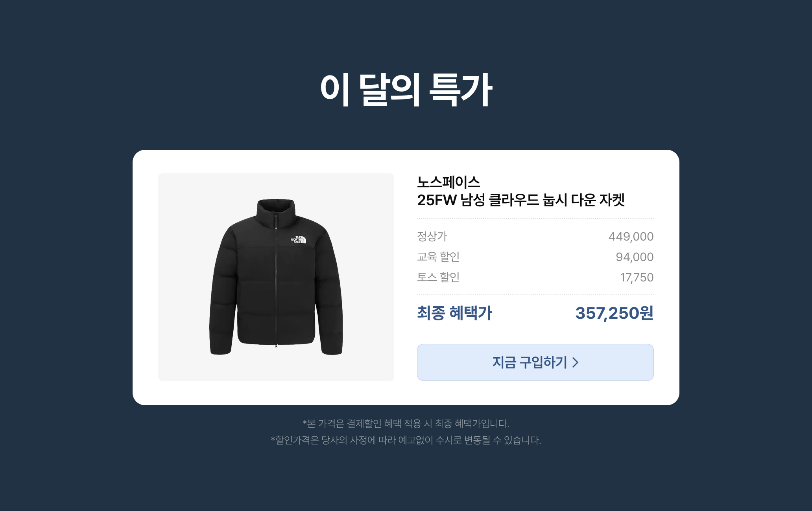Click the product title 25FW 남성 클라우드 눕시 다운 자켓
The height and width of the screenshot is (511, 812).
click(521, 200)
